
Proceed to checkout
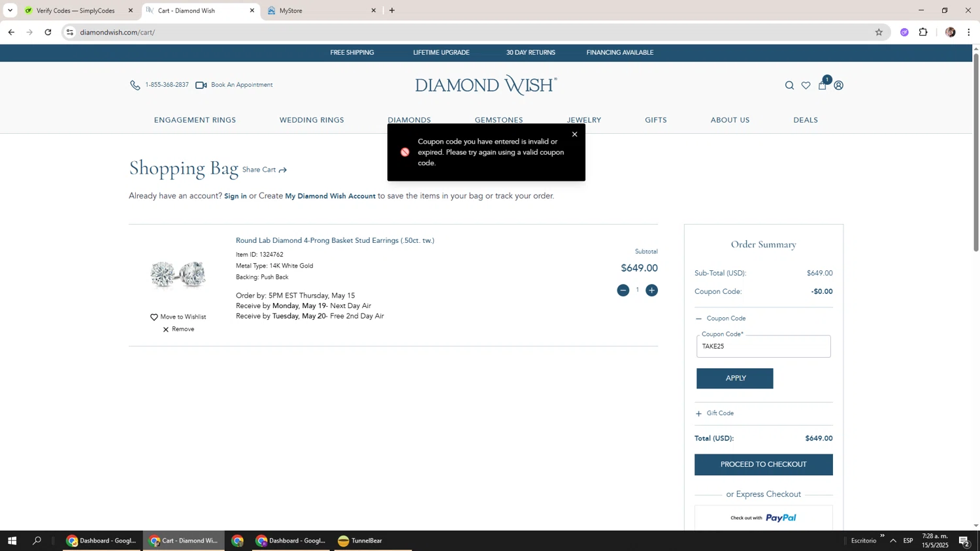tap(763, 465)
